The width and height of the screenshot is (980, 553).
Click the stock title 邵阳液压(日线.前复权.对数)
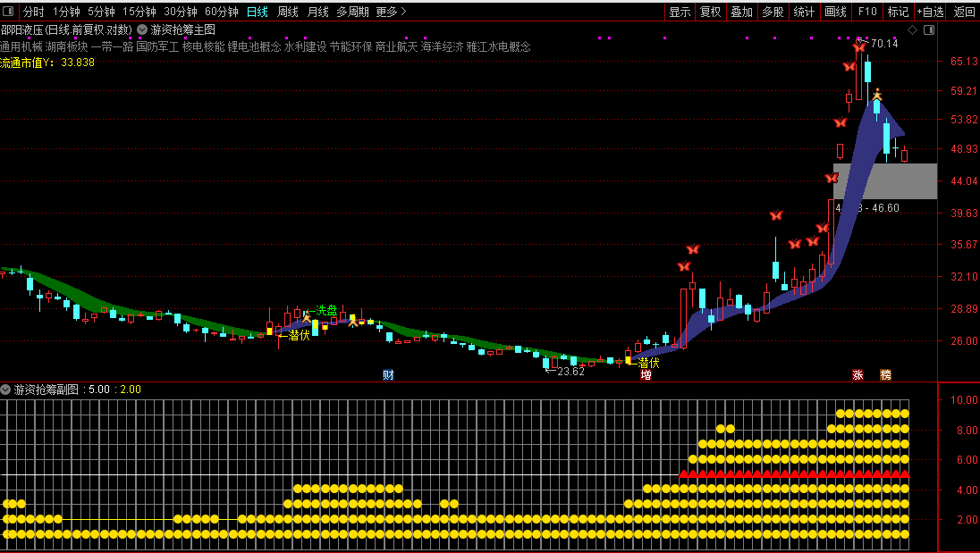tap(66, 29)
